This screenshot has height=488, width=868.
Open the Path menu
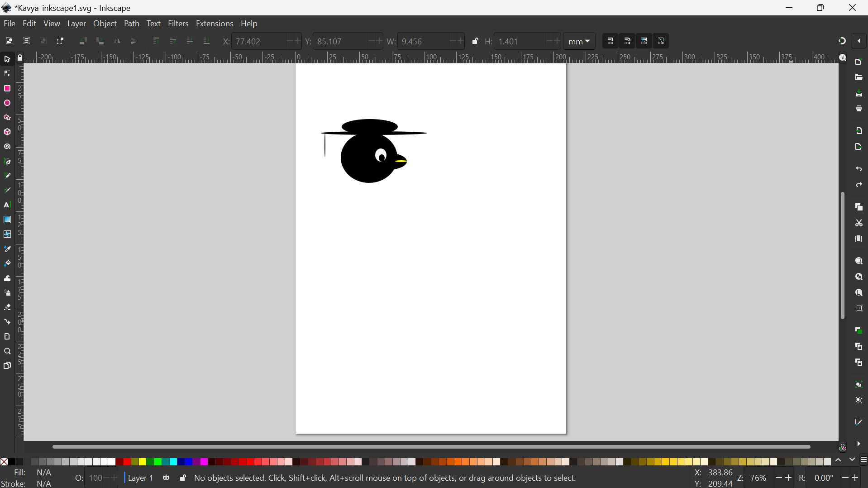tap(132, 24)
